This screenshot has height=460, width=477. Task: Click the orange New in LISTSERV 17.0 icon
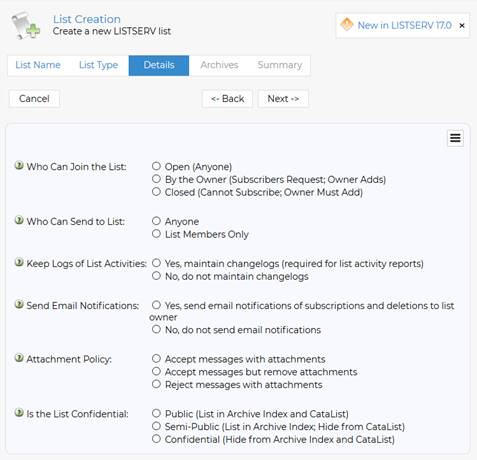tap(347, 24)
